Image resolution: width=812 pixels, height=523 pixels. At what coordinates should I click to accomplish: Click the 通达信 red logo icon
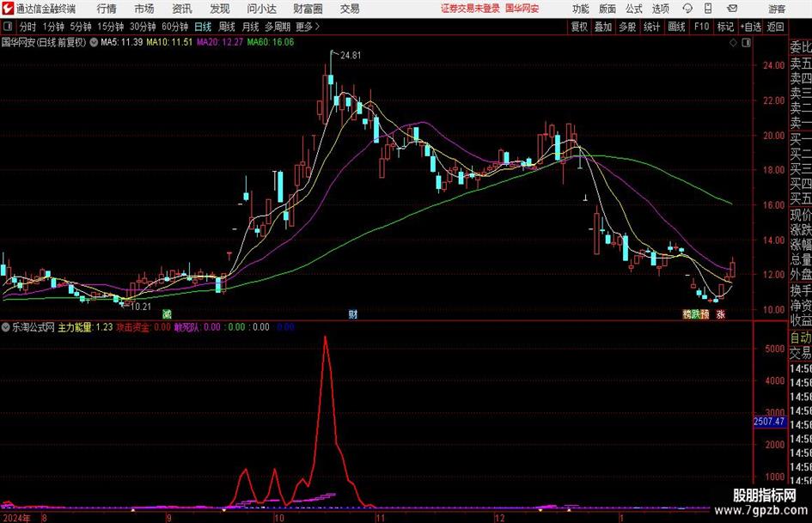click(7, 9)
